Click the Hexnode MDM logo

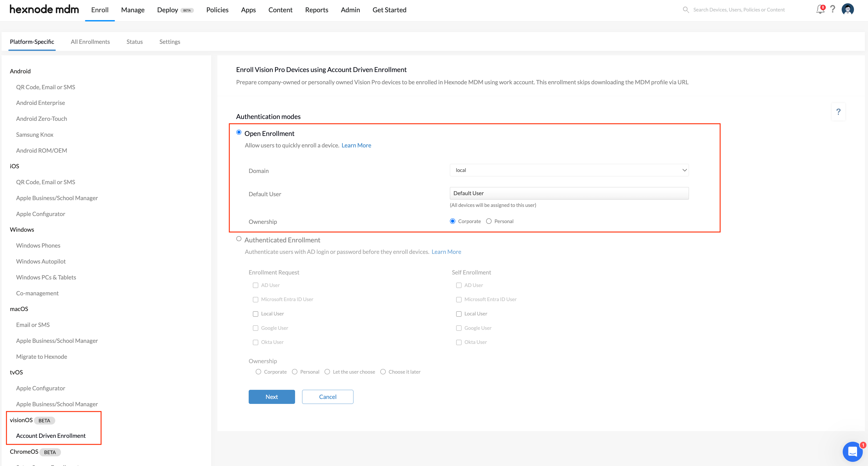point(44,9)
